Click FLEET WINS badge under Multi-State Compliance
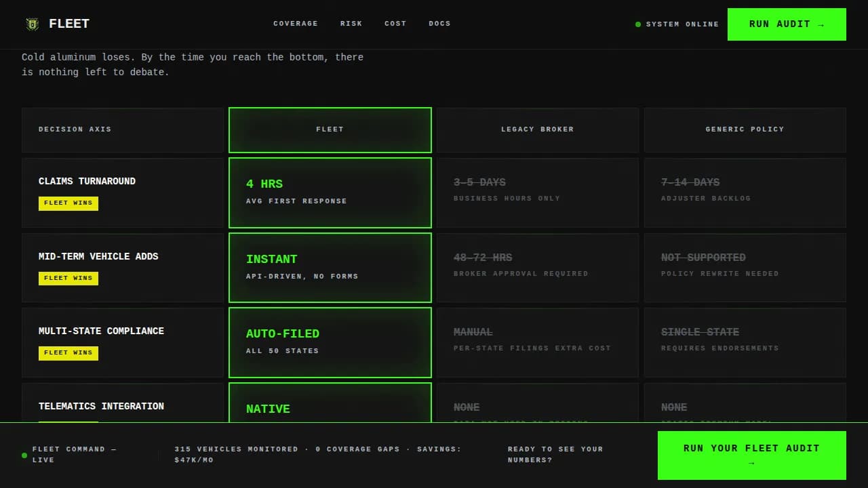This screenshot has width=868, height=488. pyautogui.click(x=68, y=353)
